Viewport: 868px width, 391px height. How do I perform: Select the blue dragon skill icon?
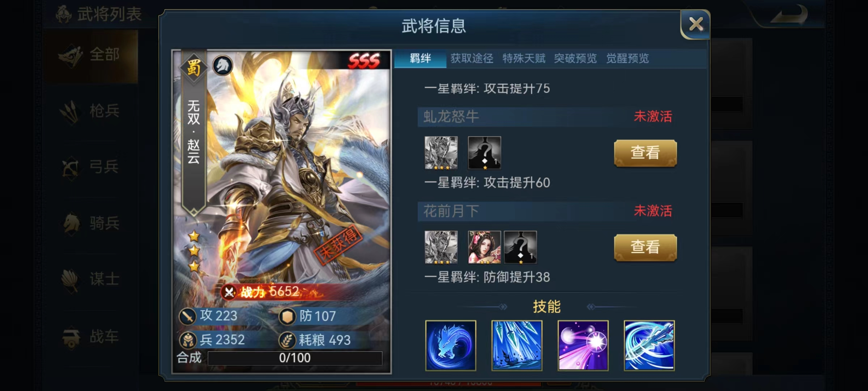451,345
